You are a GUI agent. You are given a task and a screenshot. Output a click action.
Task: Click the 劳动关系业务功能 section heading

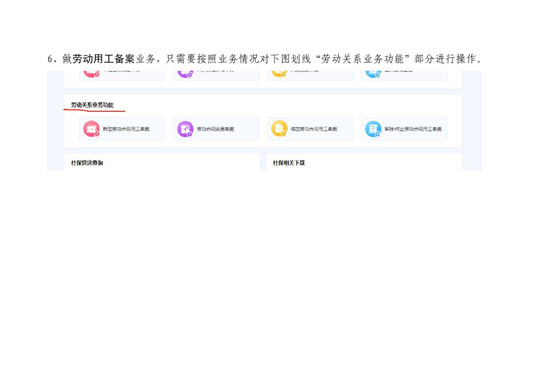point(92,105)
